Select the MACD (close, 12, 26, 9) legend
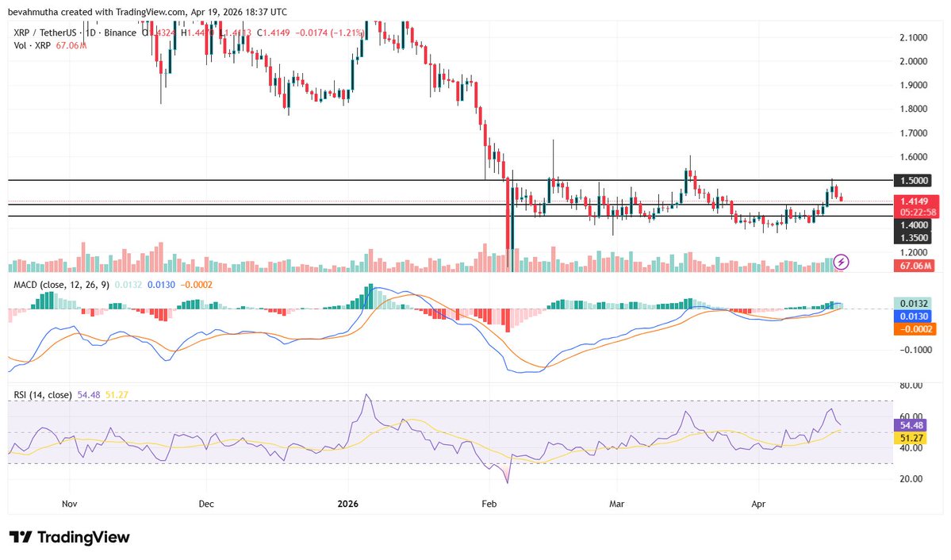The width and height of the screenshot is (951, 560). click(x=59, y=283)
